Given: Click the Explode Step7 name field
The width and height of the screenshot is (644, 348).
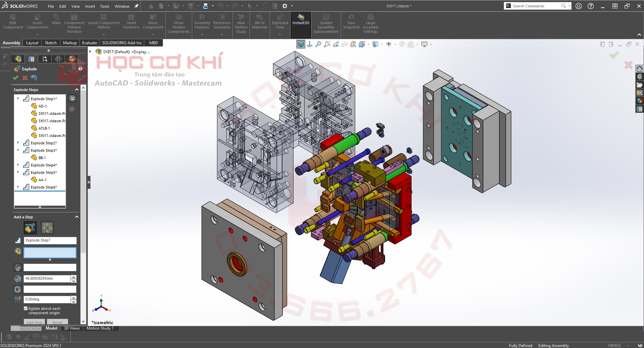Looking at the screenshot, I should coord(50,240).
